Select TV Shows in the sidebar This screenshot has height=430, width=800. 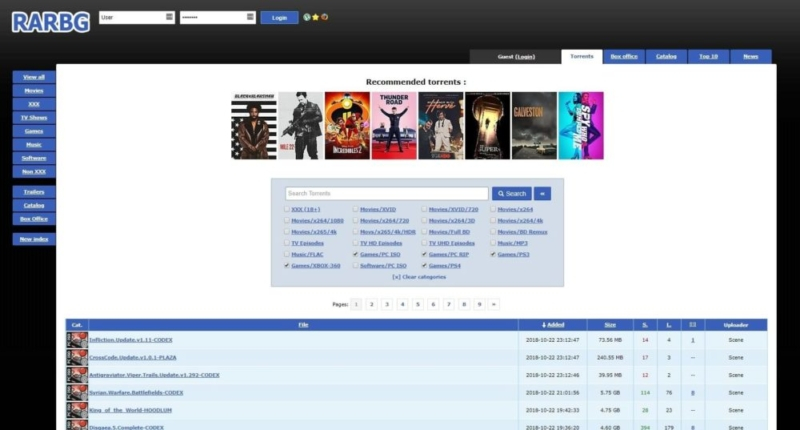pos(34,118)
